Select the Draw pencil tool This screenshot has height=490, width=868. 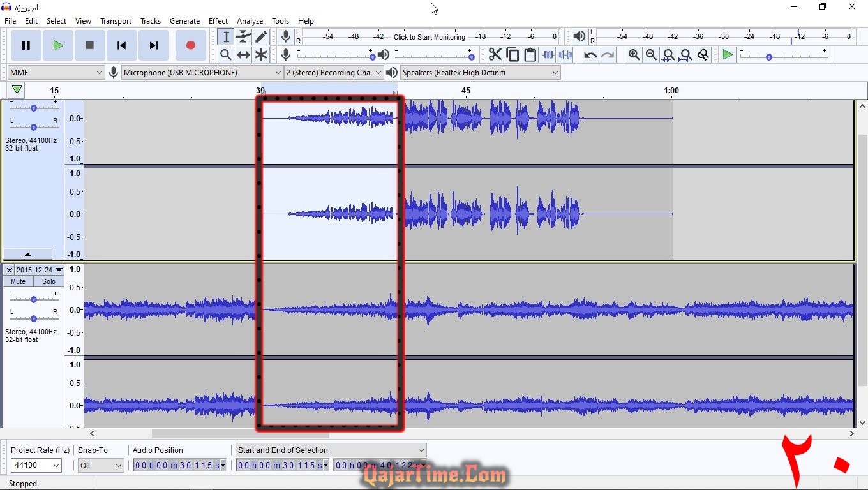coord(261,37)
